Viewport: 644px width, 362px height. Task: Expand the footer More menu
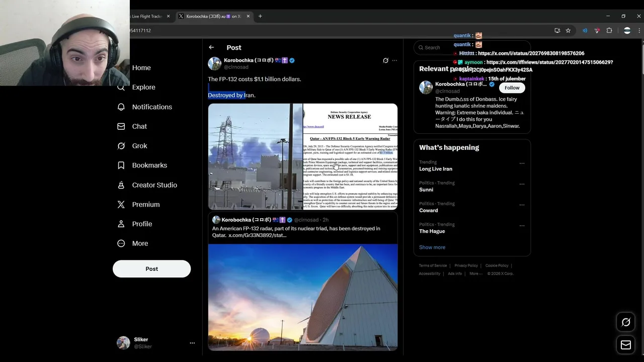pos(476,274)
